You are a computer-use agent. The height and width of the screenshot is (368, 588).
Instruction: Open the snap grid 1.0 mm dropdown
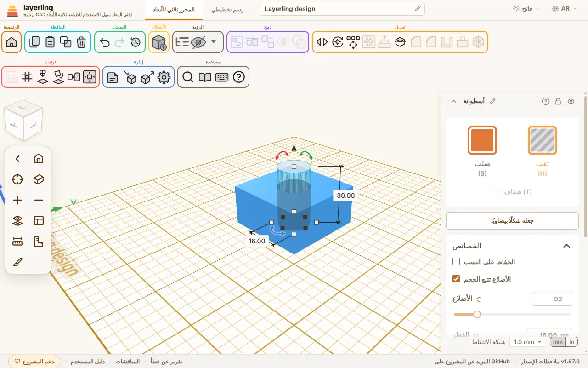[527, 342]
